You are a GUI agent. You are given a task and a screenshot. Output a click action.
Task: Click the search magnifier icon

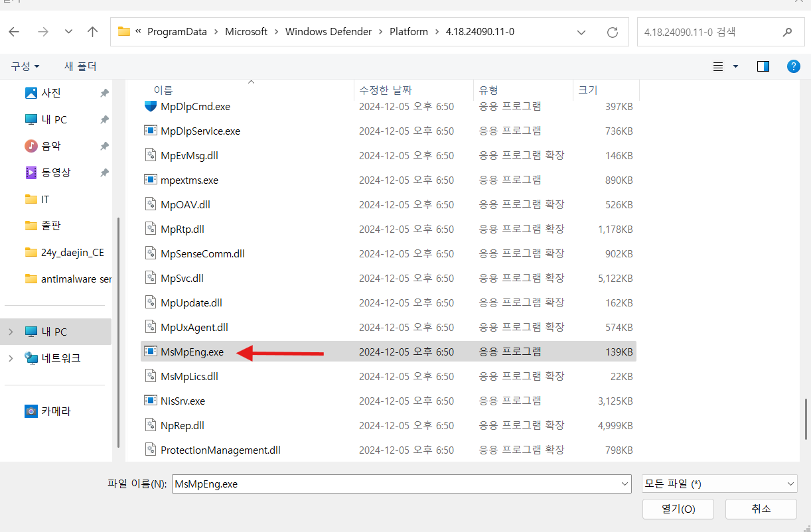tap(787, 31)
